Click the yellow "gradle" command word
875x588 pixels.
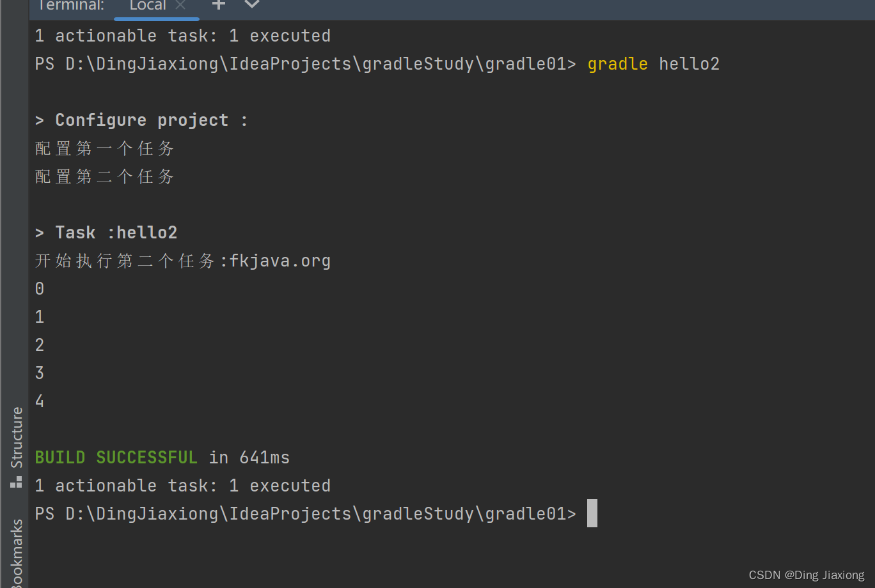coord(617,64)
